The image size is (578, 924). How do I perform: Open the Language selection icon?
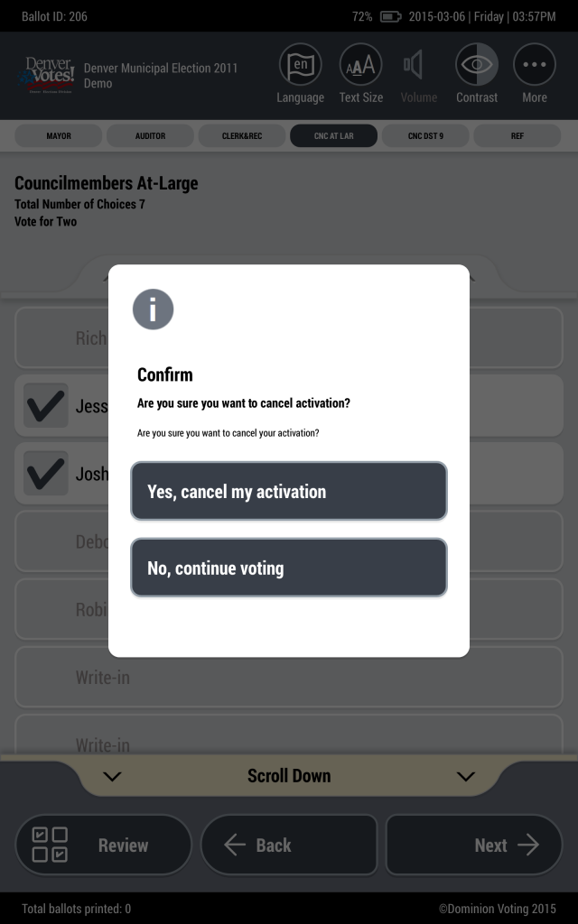pos(300,64)
